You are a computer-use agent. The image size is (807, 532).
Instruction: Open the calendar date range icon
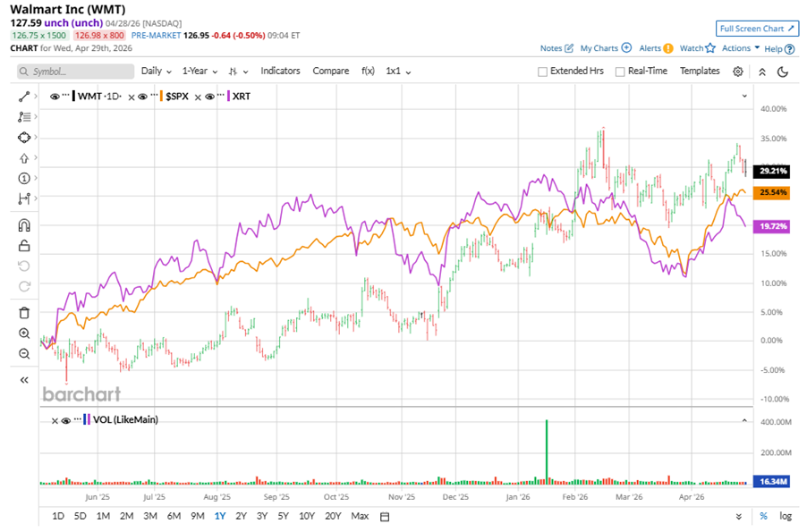tap(385, 516)
